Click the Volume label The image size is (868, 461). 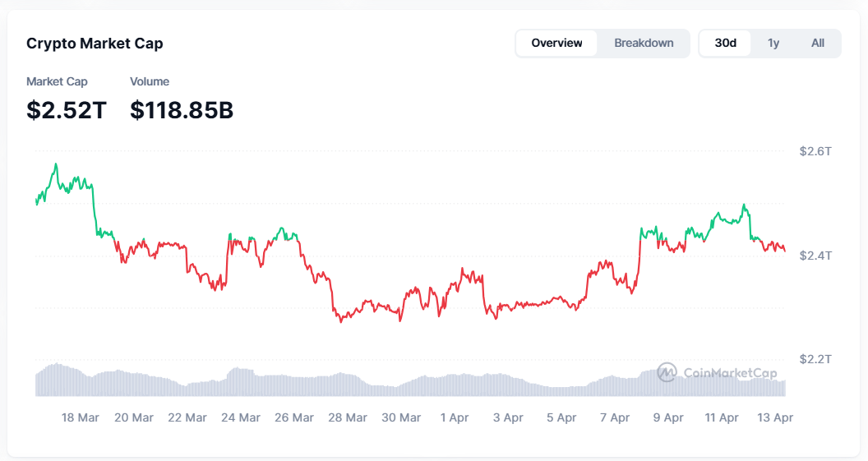150,81
